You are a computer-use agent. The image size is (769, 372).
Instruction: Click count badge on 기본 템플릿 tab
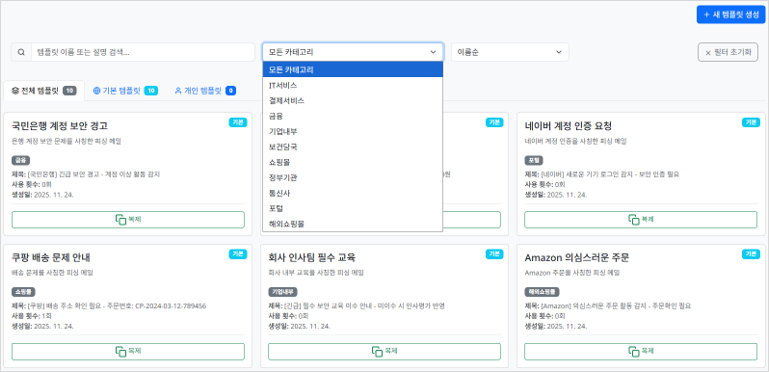tap(151, 91)
